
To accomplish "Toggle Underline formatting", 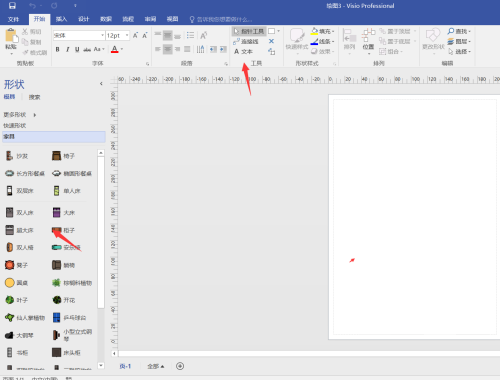I will pyautogui.click(x=77, y=49).
